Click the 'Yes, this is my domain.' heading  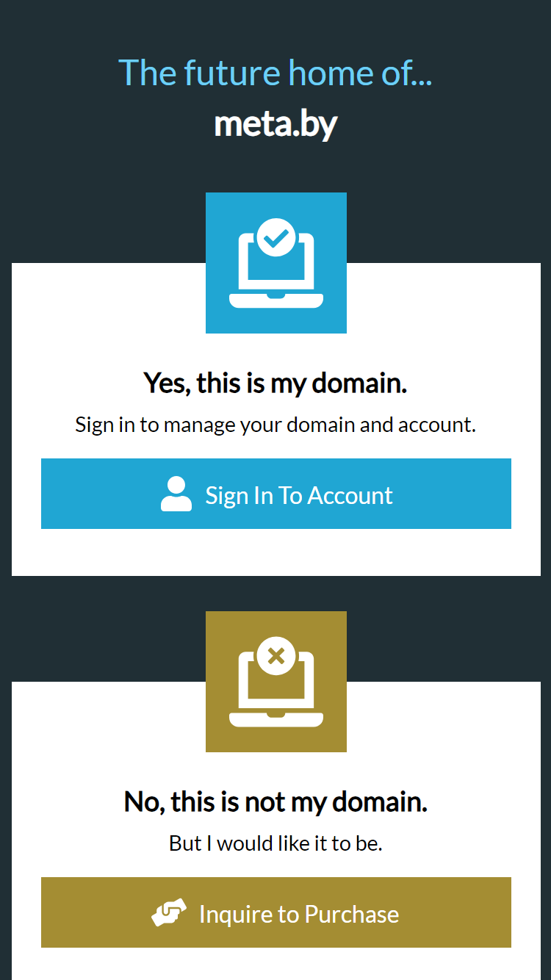tap(275, 383)
